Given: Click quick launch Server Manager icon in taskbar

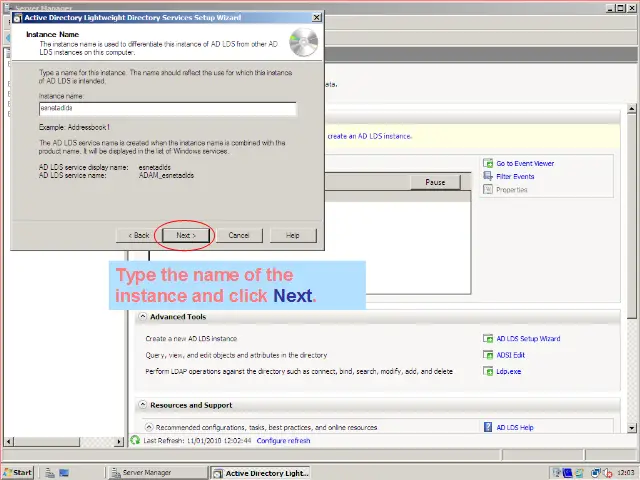Looking at the screenshot, I should (x=50, y=473).
